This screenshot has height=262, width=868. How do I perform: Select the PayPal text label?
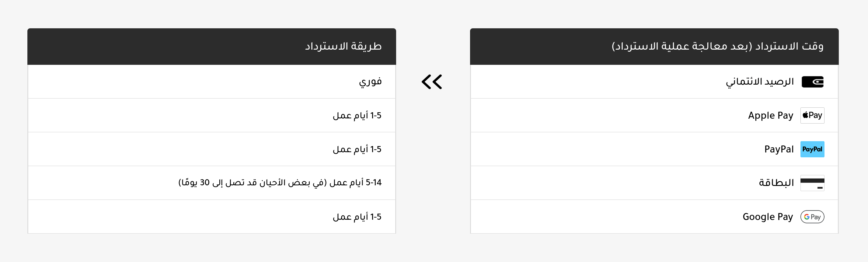[x=779, y=149]
